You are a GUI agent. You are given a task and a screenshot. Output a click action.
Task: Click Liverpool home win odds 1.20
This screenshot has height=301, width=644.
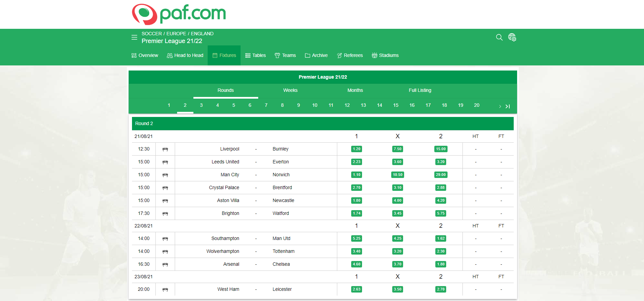point(357,149)
